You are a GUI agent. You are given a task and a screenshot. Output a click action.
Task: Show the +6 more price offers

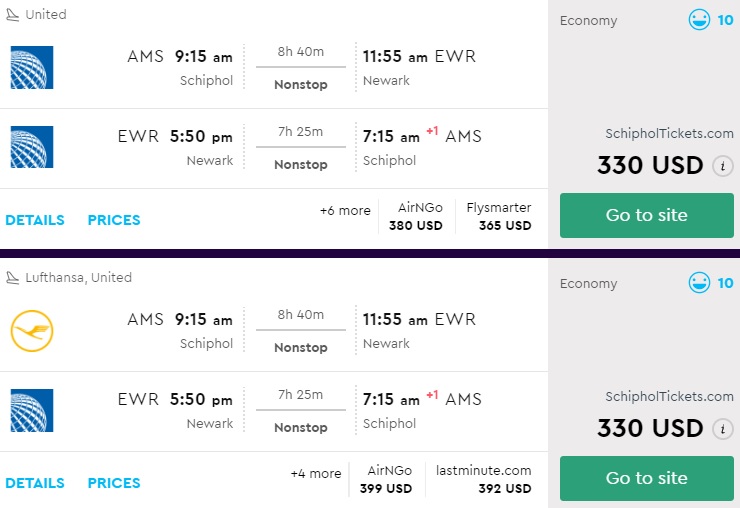[x=345, y=211]
